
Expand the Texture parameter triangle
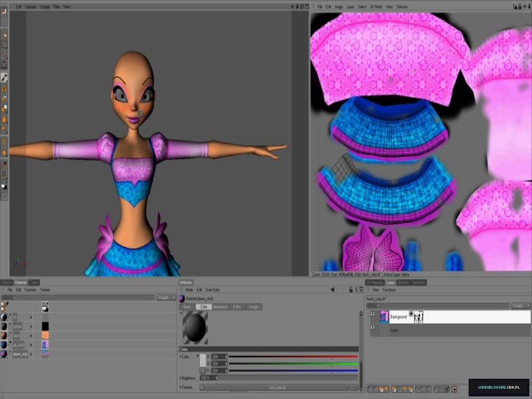click(181, 387)
